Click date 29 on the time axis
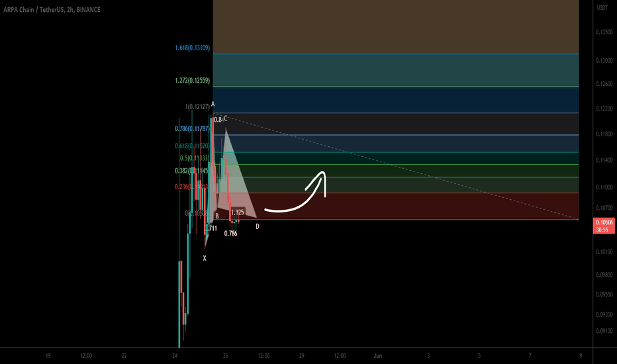The width and height of the screenshot is (617, 364). pyautogui.click(x=301, y=356)
